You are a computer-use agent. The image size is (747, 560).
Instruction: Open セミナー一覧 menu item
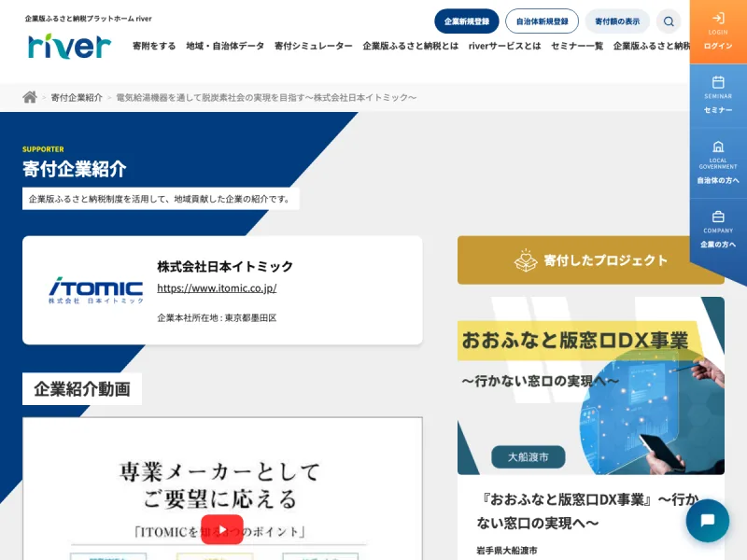tap(577, 46)
